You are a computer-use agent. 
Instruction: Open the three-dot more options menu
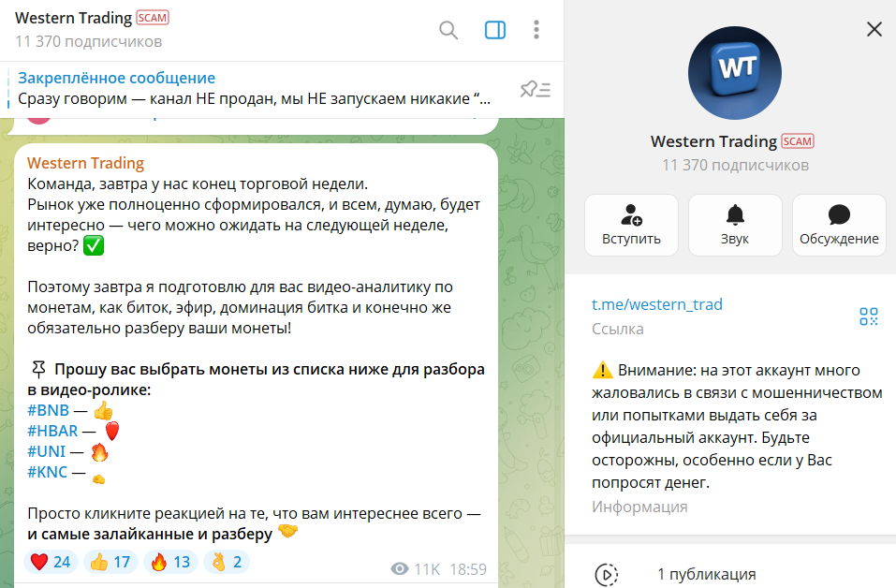coord(536,30)
